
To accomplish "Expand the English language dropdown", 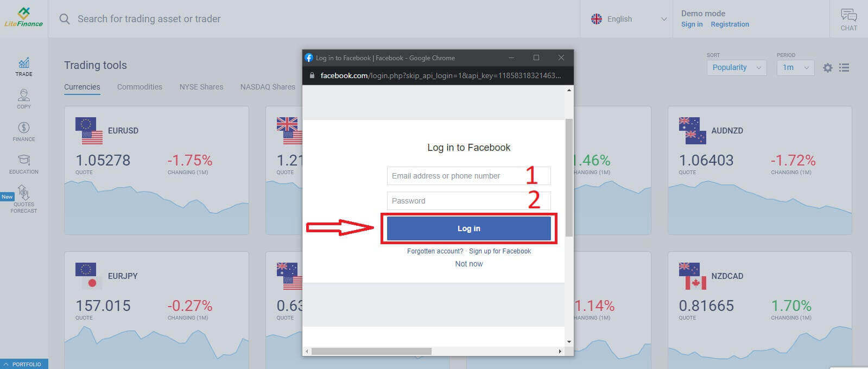I will 629,19.
